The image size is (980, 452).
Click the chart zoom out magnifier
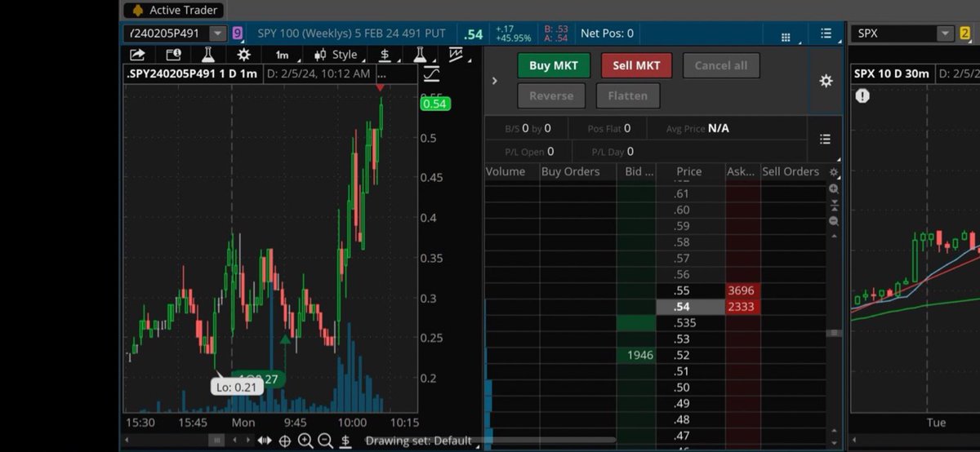(x=325, y=441)
